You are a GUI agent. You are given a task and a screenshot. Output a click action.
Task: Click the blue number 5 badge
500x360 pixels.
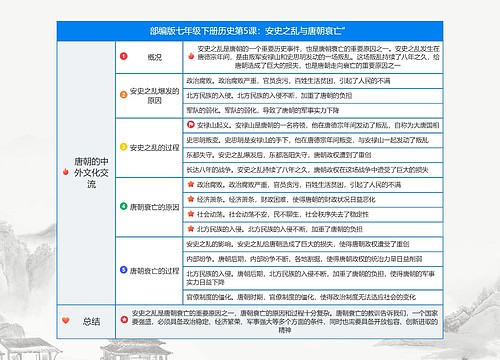(124, 270)
